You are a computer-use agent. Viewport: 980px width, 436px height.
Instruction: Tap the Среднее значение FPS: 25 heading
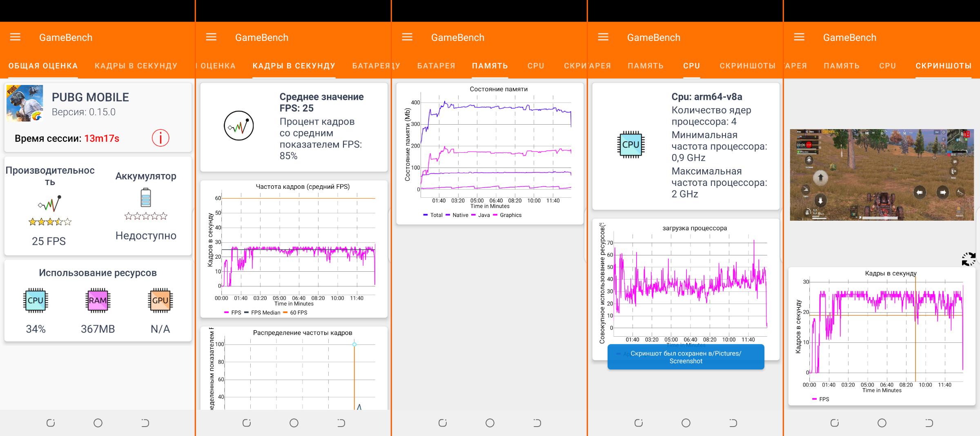(321, 103)
